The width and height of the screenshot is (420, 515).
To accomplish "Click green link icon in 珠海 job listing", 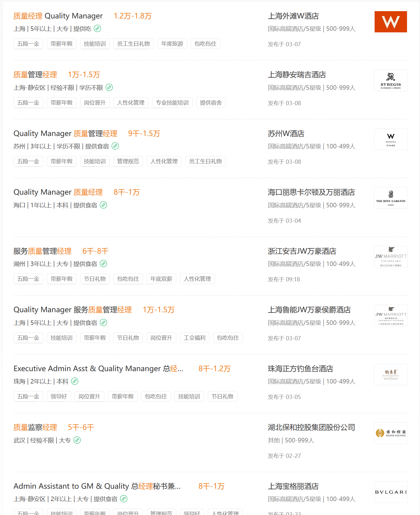I will (75, 381).
